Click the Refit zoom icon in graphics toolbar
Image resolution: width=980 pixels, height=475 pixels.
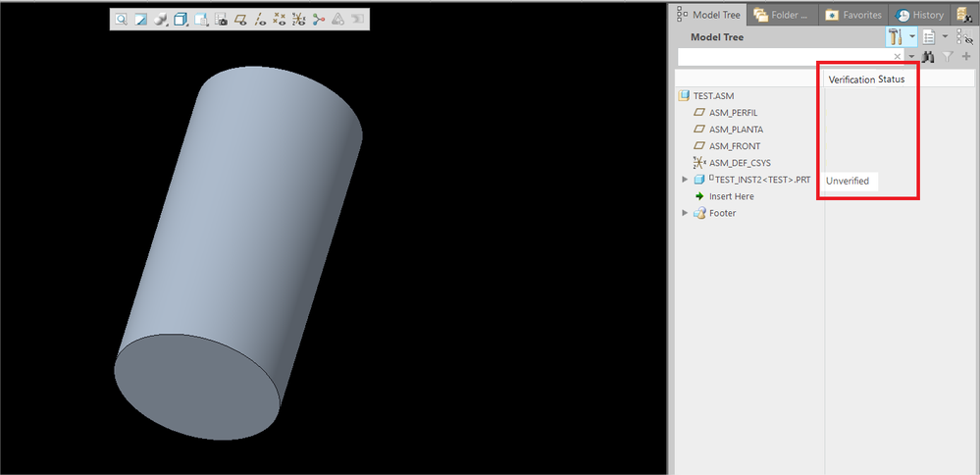[x=121, y=19]
